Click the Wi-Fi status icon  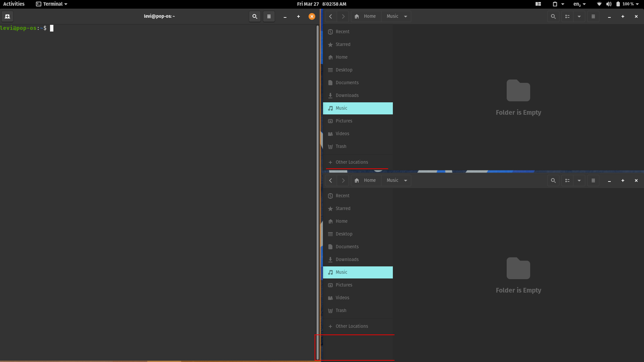point(599,4)
